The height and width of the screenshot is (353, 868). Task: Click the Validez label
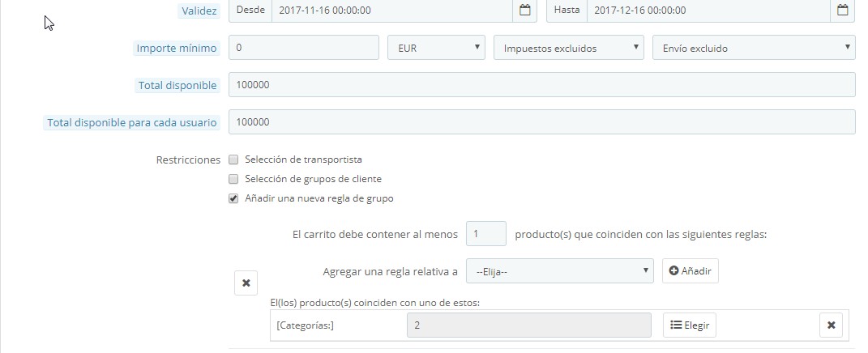click(199, 11)
